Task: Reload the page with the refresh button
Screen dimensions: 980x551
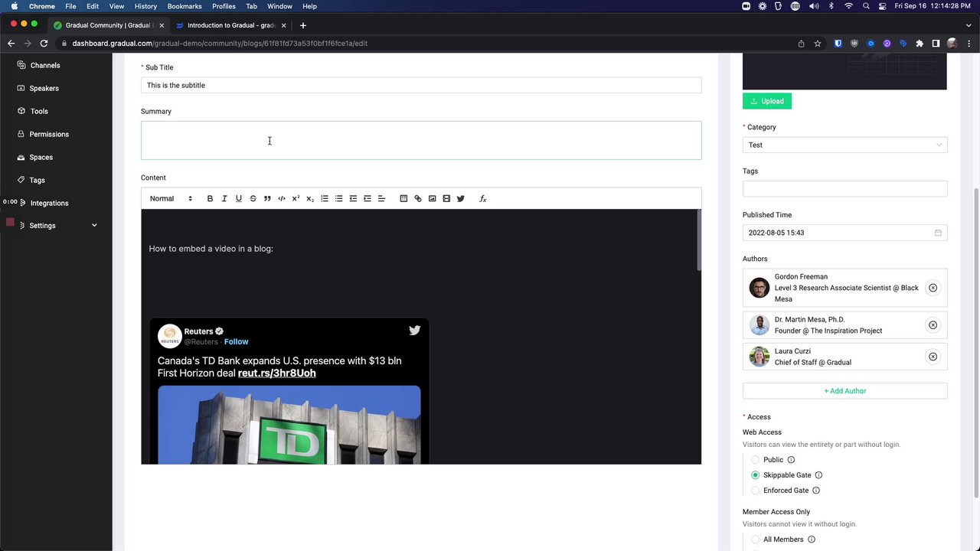Action: [44, 44]
